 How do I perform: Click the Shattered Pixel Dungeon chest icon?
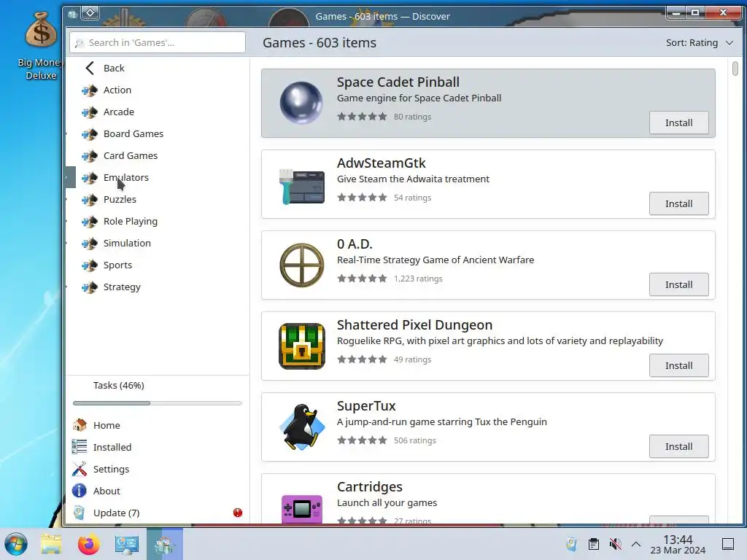pos(301,346)
